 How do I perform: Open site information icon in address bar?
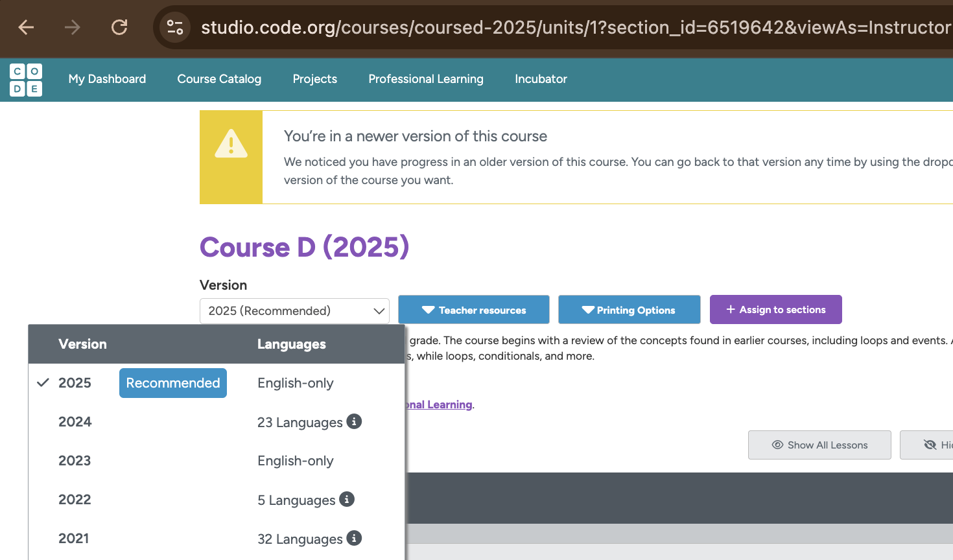tap(175, 27)
